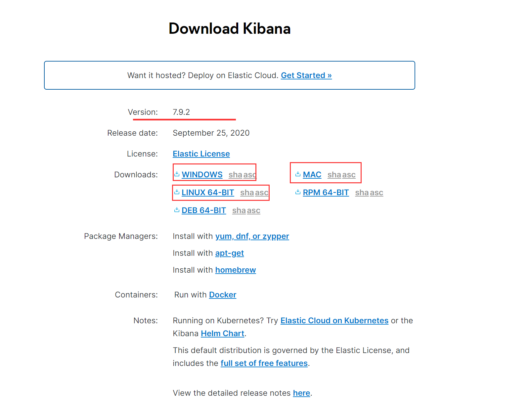Open the Elastic License link
Image resolution: width=532 pixels, height=403 pixels.
[x=201, y=154]
